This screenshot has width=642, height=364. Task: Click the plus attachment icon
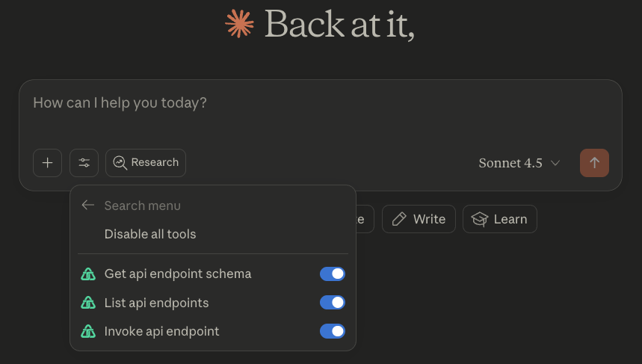tap(47, 163)
